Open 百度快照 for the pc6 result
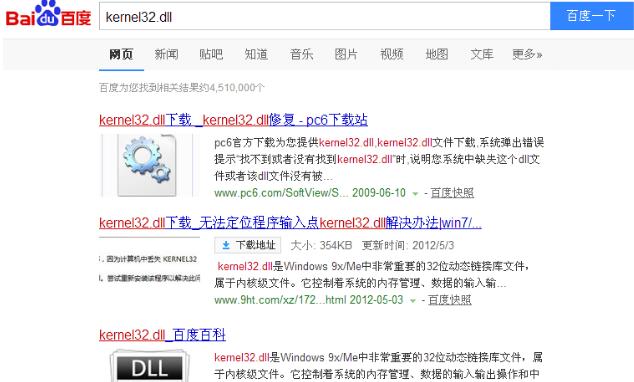 (x=452, y=193)
